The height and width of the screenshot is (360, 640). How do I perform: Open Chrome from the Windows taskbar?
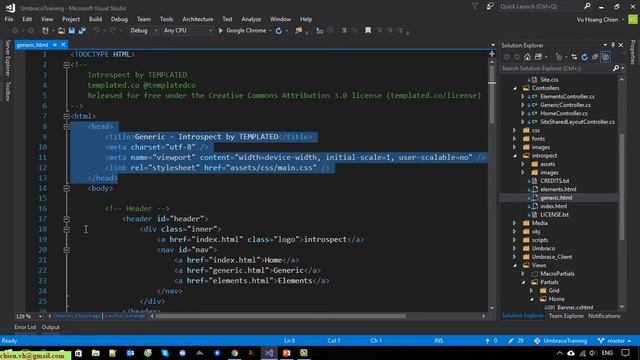235,353
